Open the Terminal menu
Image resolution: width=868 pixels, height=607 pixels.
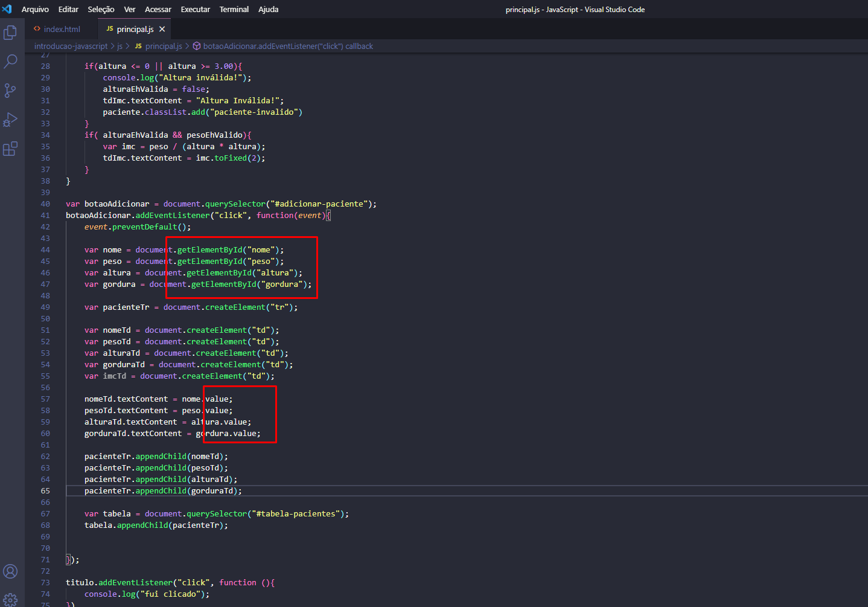(x=234, y=9)
